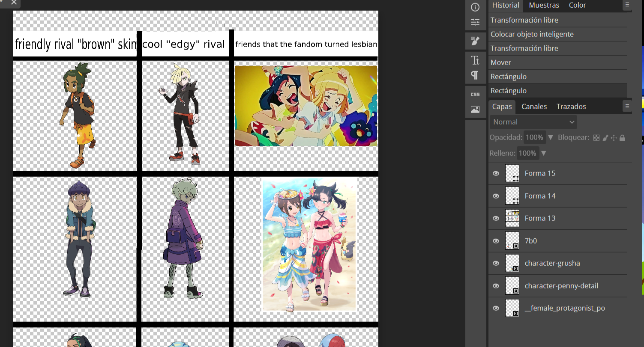The width and height of the screenshot is (644, 347).
Task: Open the Trazados tab
Action: [x=571, y=107]
